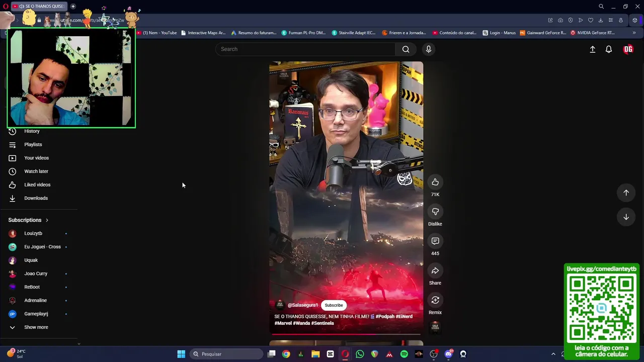Dislike the Short with the thumbs-down icon
644x362 pixels.
(435, 212)
